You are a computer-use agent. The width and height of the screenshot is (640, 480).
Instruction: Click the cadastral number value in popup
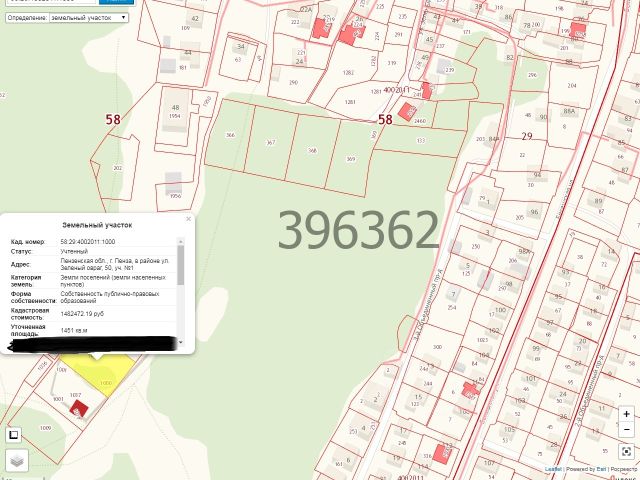click(x=87, y=242)
